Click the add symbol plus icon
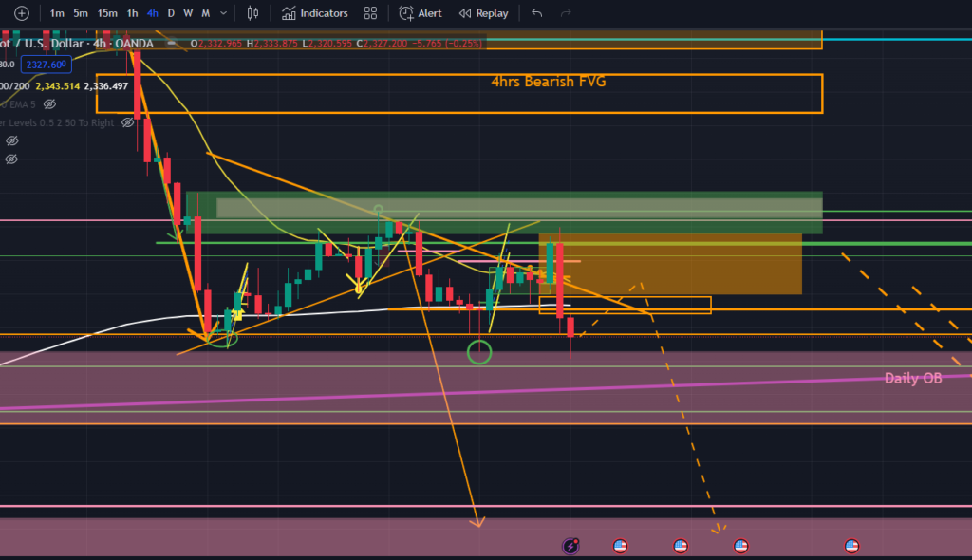Screen dimensions: 972x560 [22, 13]
